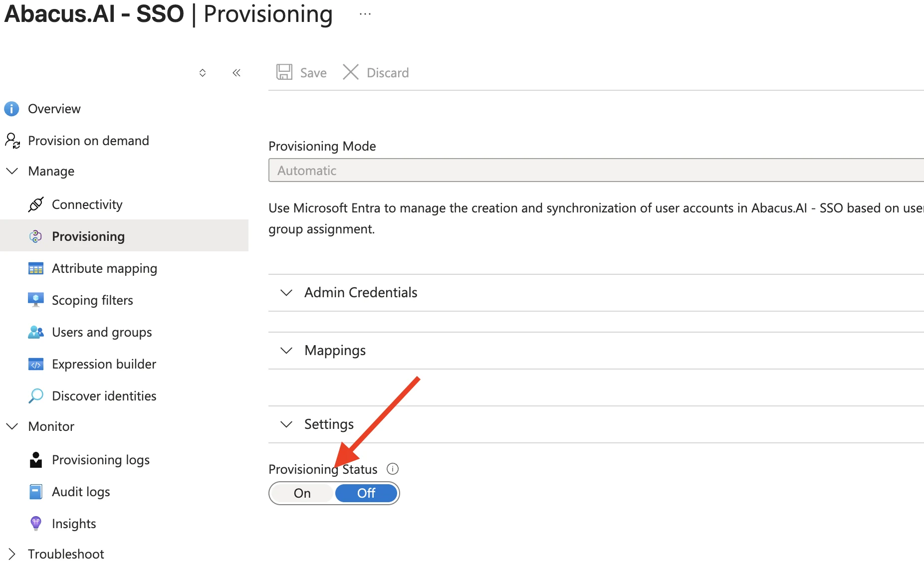Set Provisioning Status to Off
This screenshot has width=924, height=572.
pyautogui.click(x=367, y=493)
